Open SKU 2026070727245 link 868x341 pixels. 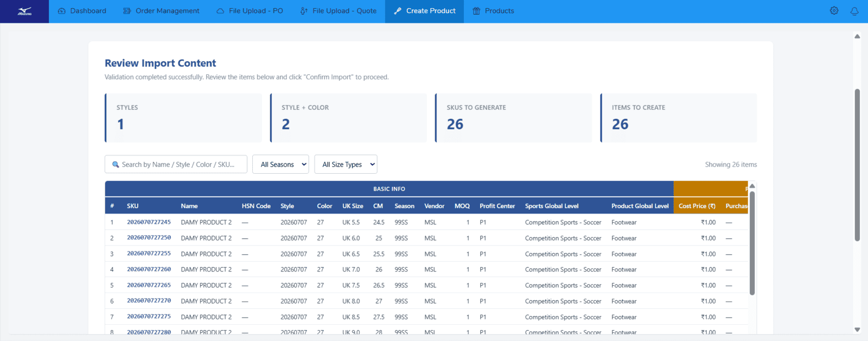(149, 222)
